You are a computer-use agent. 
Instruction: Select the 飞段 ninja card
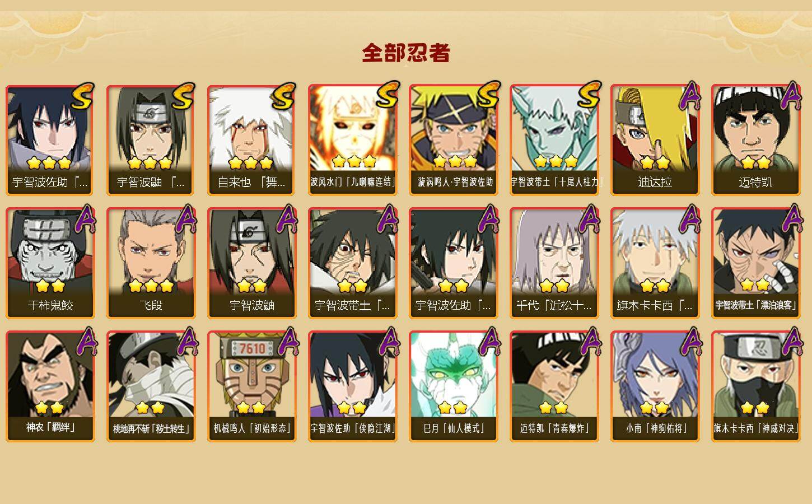click(151, 263)
